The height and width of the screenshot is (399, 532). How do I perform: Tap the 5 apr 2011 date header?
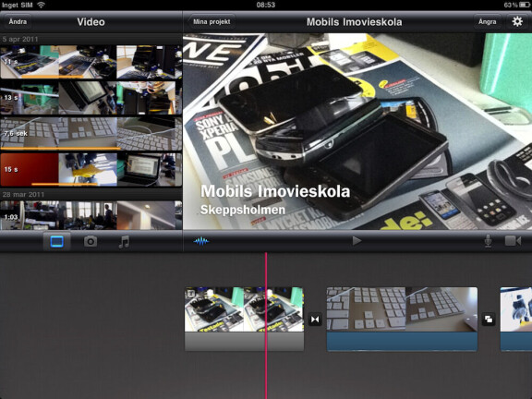(91, 39)
